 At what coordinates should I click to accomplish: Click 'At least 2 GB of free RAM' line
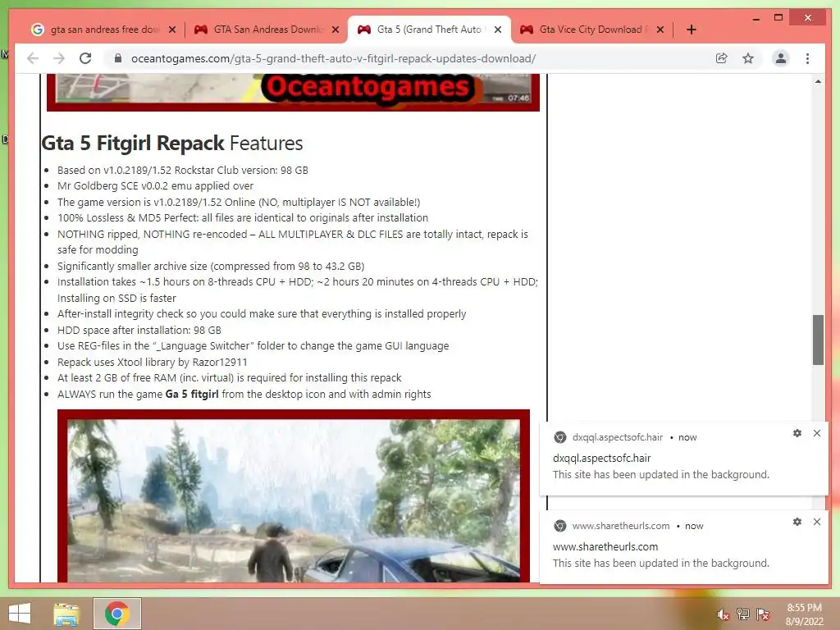click(230, 377)
